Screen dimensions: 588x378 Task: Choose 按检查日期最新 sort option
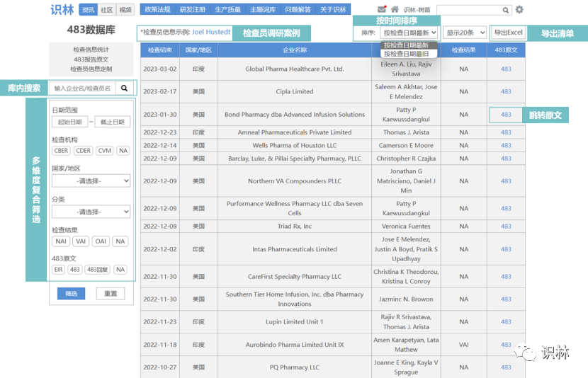(x=409, y=45)
